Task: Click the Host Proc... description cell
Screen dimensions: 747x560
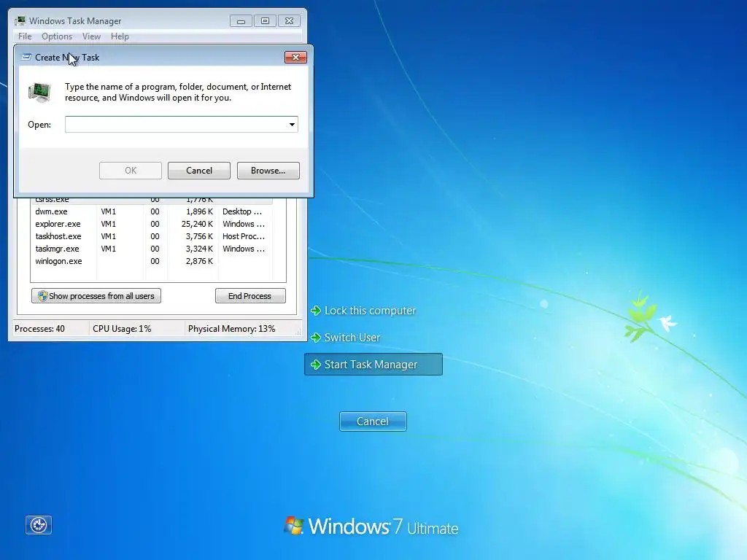Action: [x=244, y=236]
